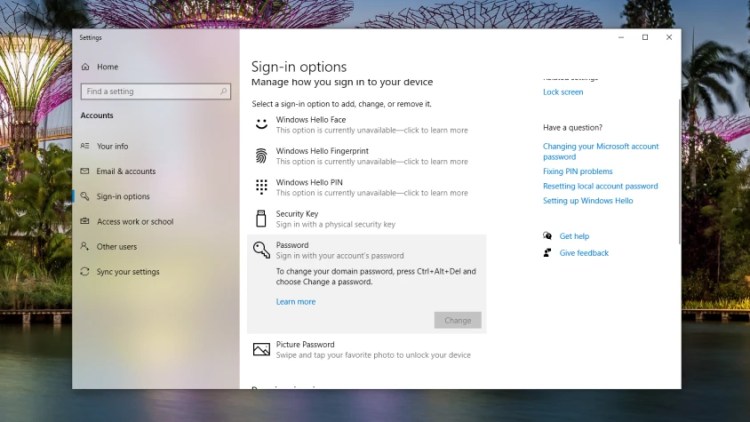Click the Accounts heading in the sidebar

point(97,115)
